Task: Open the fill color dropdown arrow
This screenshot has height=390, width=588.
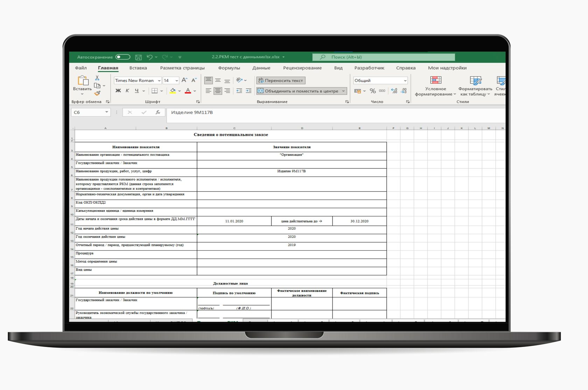Action: (180, 91)
